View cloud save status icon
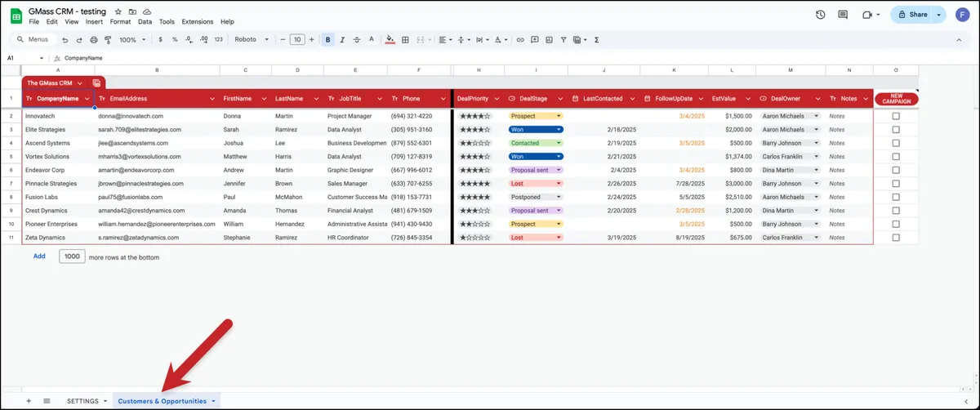The image size is (980, 410). [146, 11]
